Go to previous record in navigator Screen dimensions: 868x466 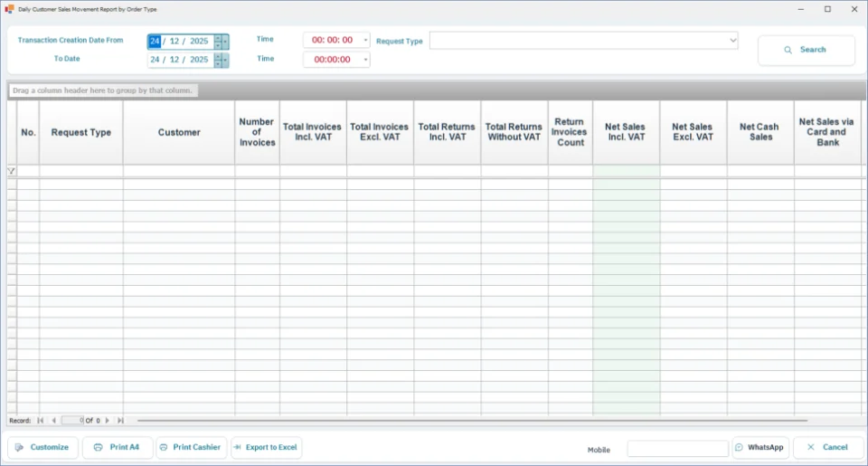point(53,421)
